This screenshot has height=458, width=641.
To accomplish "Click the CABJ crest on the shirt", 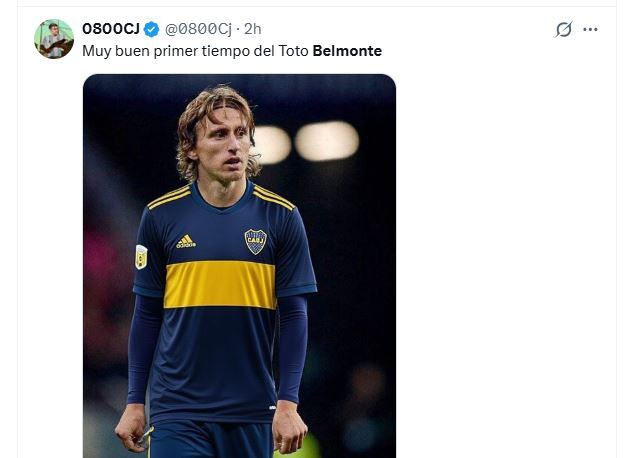I will tap(256, 241).
